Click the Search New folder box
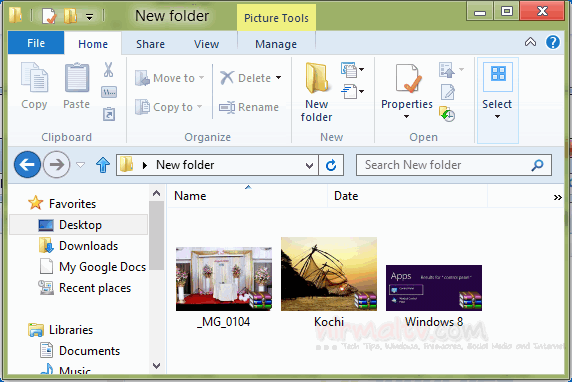Viewport: 572px width, 382px height. click(x=454, y=165)
